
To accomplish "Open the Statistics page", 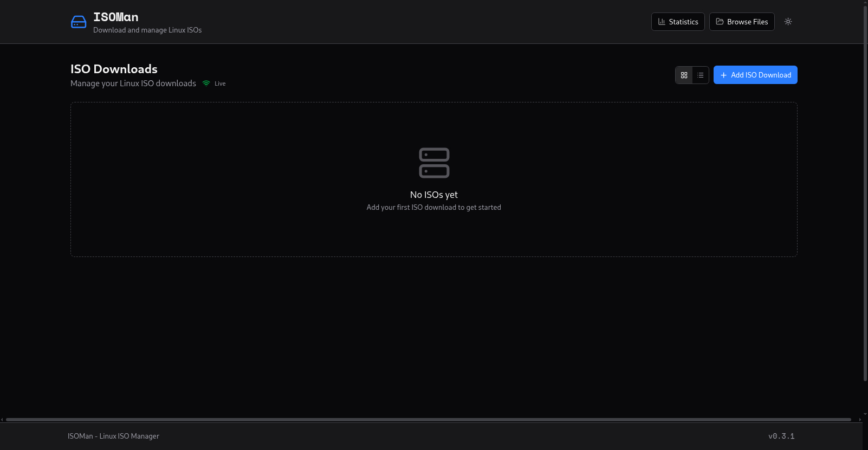I will tap(678, 22).
